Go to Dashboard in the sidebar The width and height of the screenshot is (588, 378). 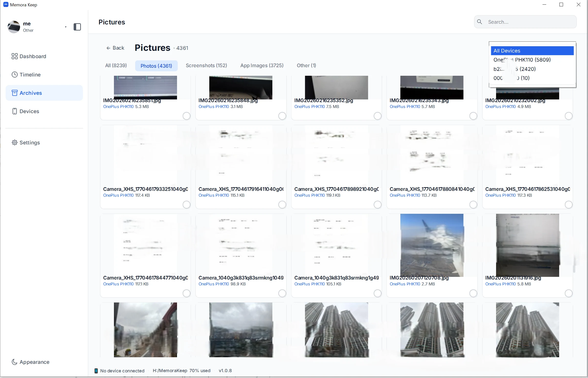[44, 56]
